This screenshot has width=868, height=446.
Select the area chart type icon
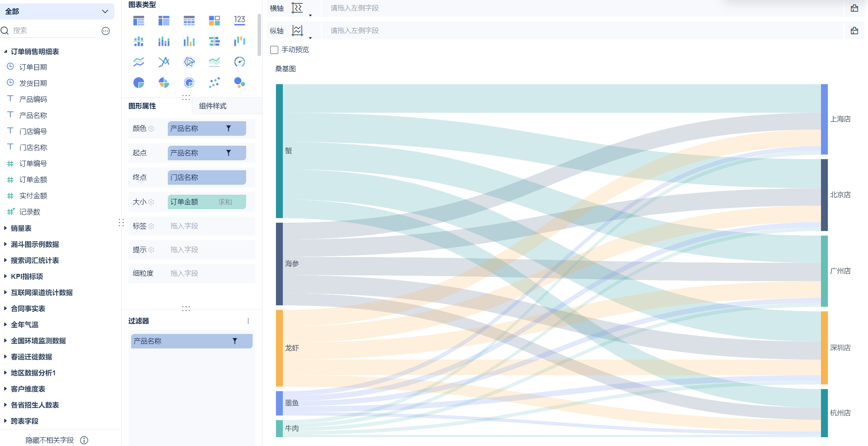pos(214,62)
